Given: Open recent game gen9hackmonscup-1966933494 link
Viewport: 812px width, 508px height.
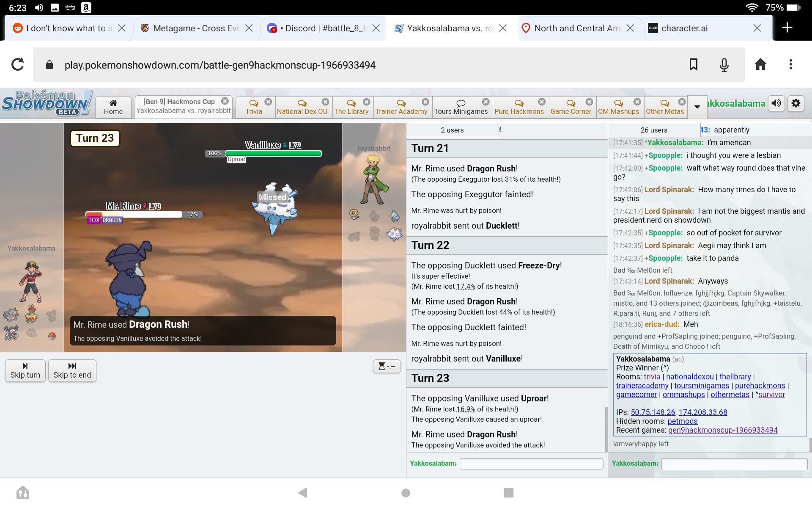Looking at the screenshot, I should pyautogui.click(x=723, y=430).
